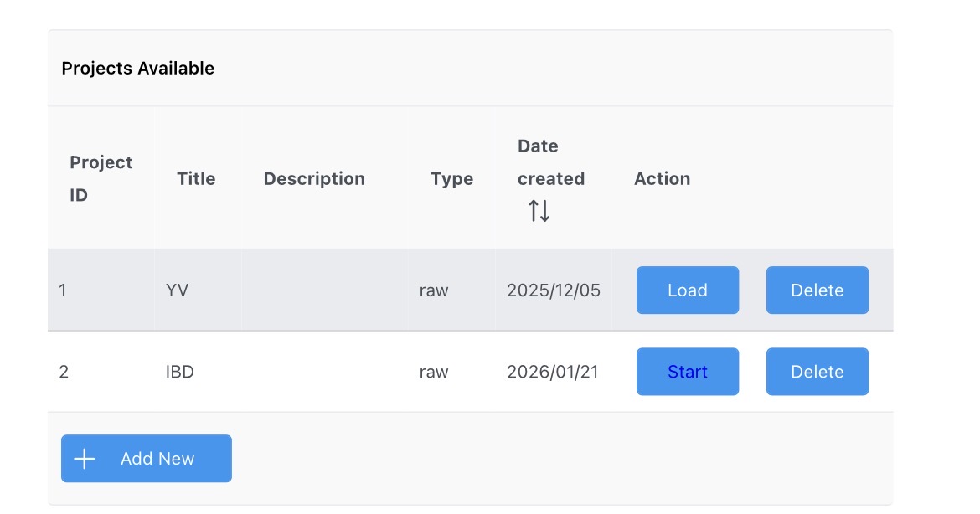Image resolution: width=980 pixels, height=514 pixels.
Task: Select the IBD title cell
Action: pyautogui.click(x=180, y=372)
